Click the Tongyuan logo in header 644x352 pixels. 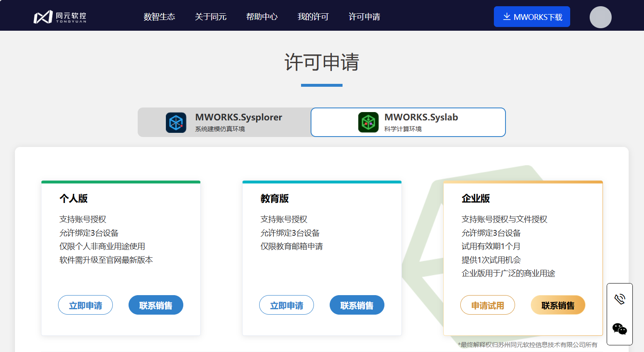click(60, 17)
